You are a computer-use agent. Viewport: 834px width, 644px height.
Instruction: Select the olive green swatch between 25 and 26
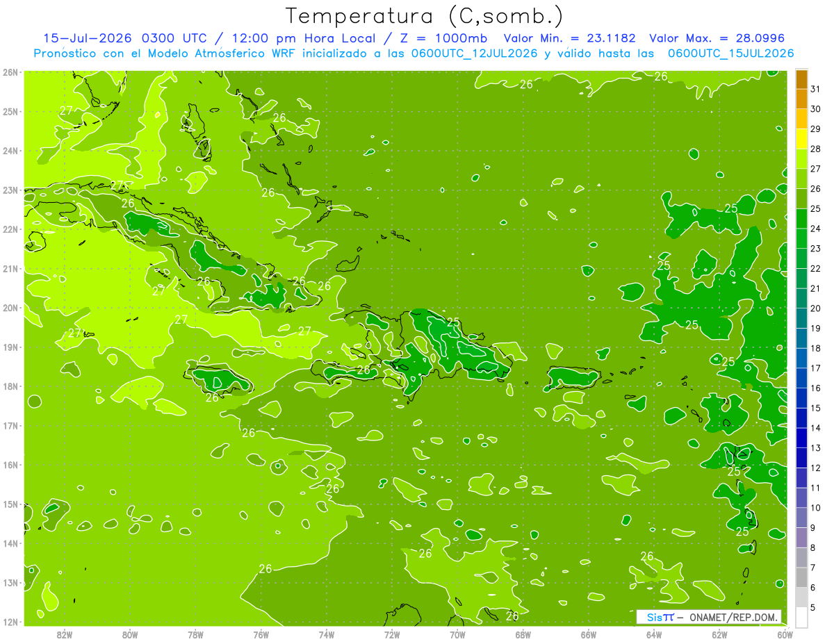pos(801,199)
